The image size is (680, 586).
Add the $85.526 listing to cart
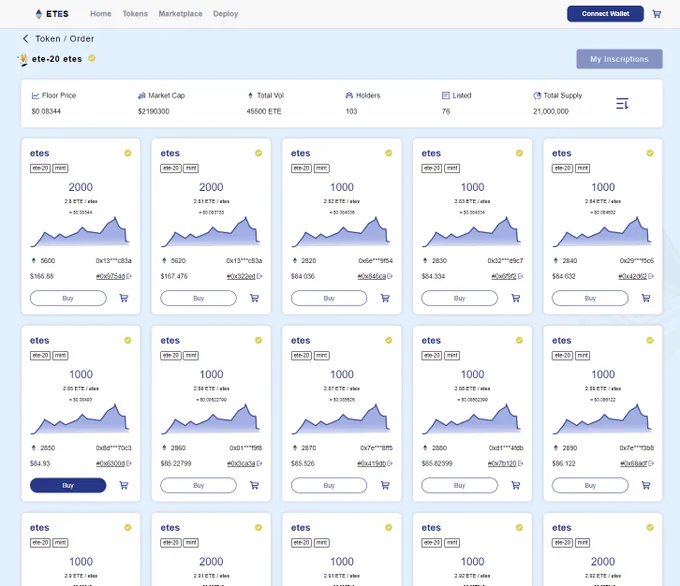coord(385,485)
